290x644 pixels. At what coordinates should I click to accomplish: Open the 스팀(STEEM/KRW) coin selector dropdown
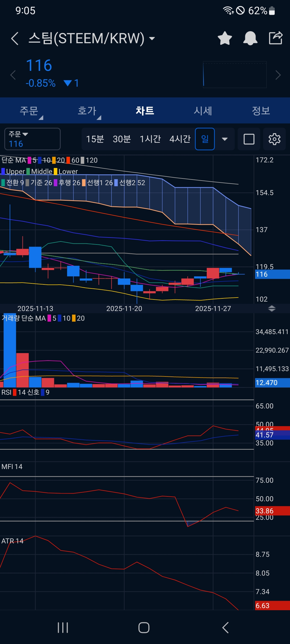pos(92,38)
